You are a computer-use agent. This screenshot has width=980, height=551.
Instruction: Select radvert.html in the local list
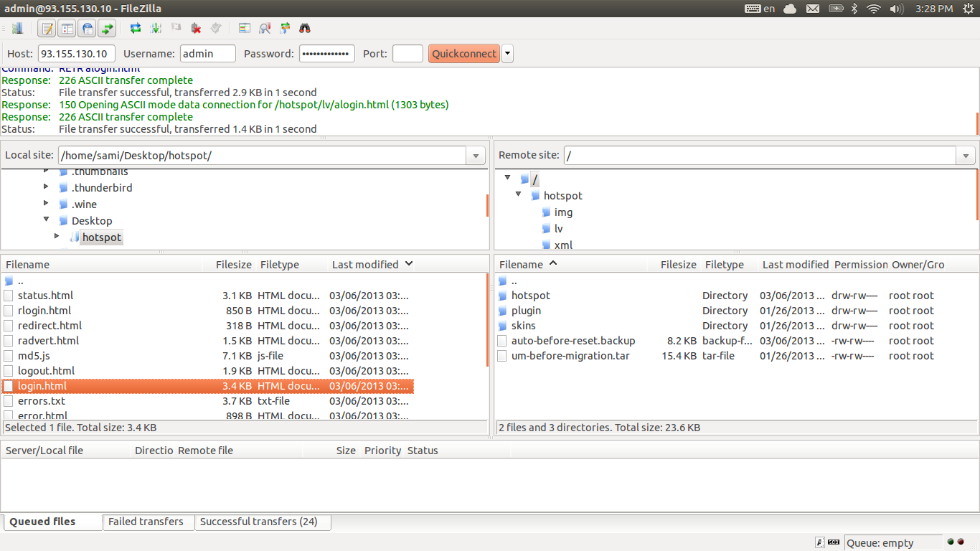tap(207, 341)
